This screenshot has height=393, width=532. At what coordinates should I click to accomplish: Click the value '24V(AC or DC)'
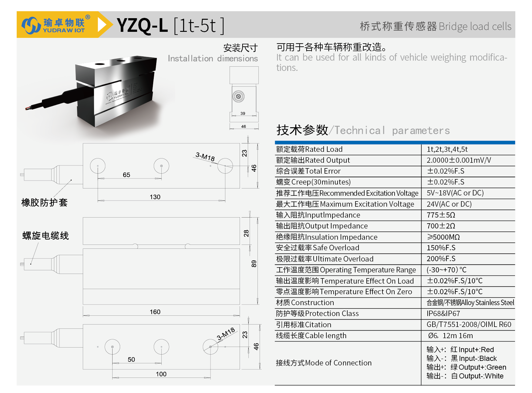[x=449, y=204]
